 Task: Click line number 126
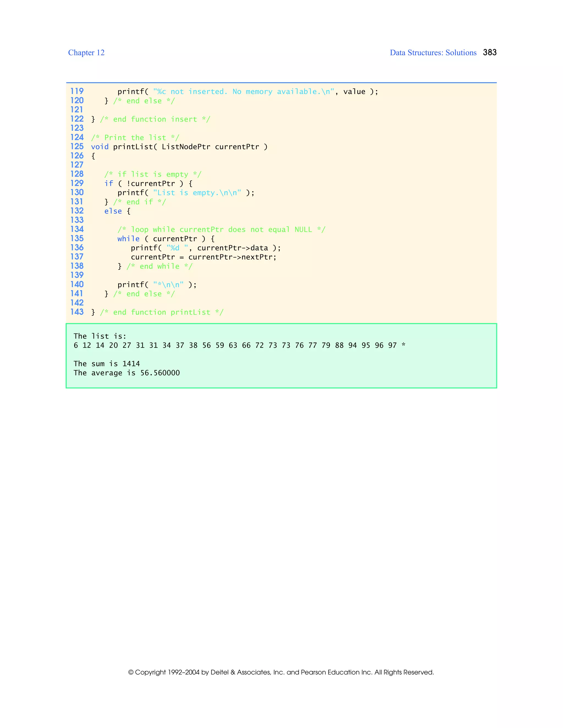coord(77,156)
